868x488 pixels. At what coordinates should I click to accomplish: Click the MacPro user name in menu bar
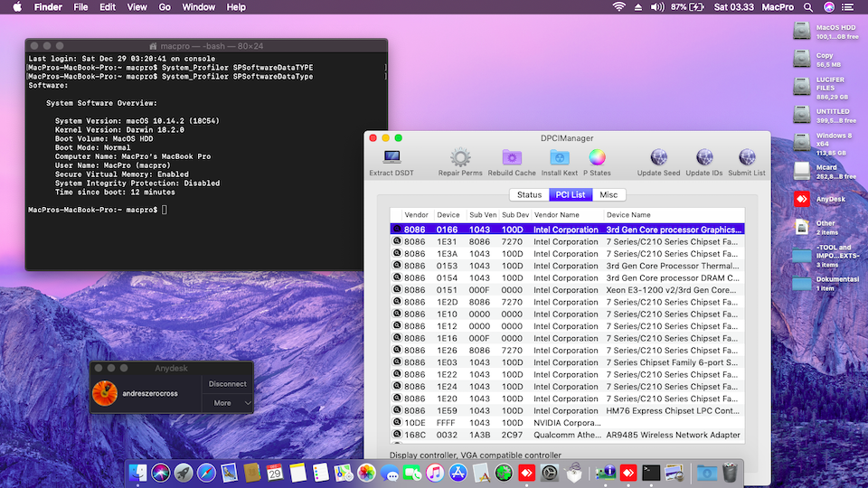pos(778,7)
